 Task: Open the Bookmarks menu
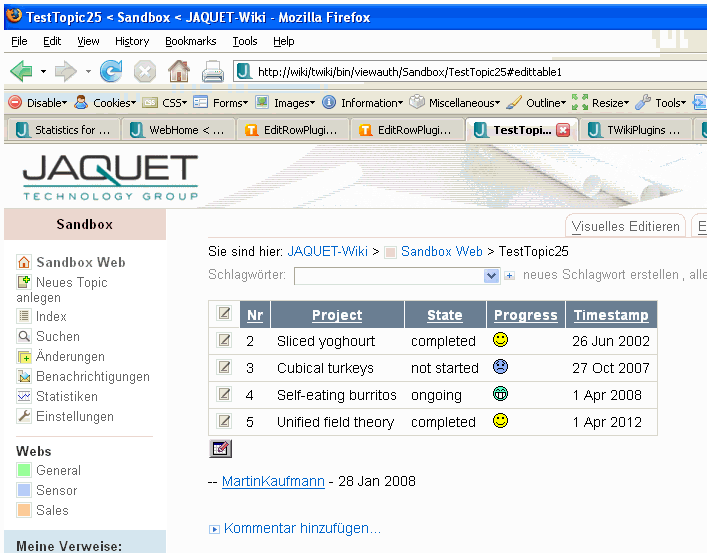[190, 41]
